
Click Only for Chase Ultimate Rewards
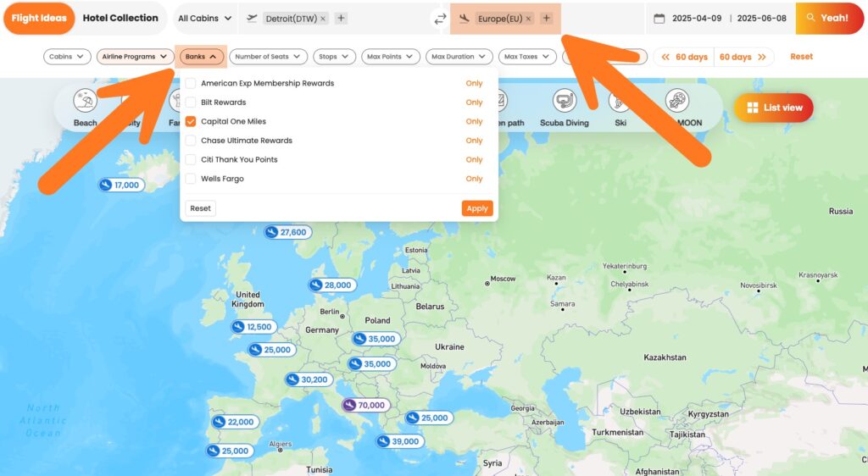tap(474, 141)
